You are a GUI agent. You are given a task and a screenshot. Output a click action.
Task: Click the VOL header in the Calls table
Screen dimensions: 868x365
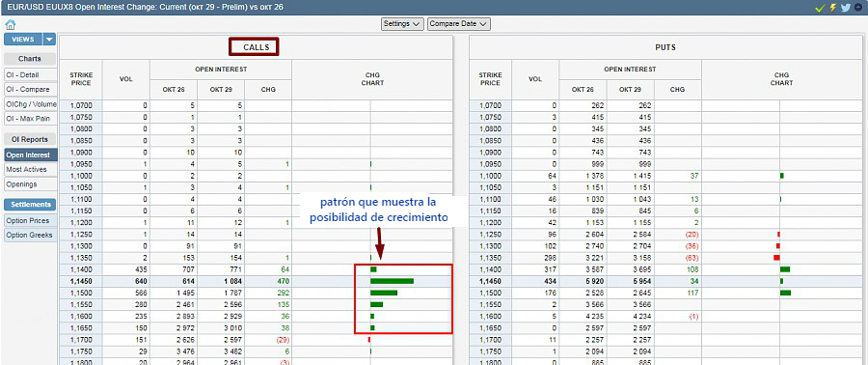(126, 78)
